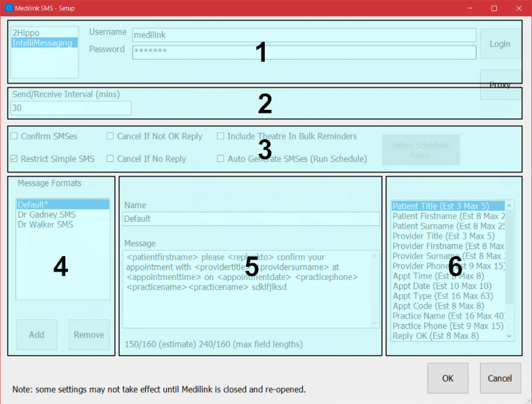Select IntelliMessaging provider in the list

point(44,43)
